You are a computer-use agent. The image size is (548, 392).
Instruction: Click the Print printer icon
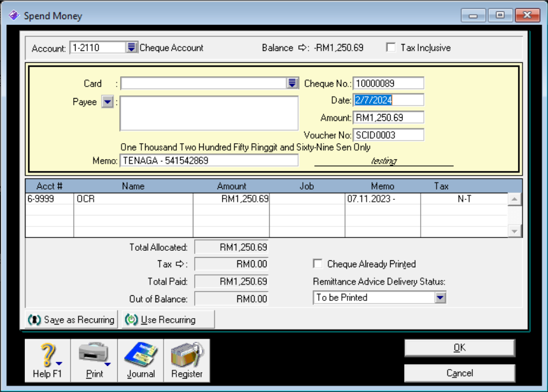tap(94, 360)
